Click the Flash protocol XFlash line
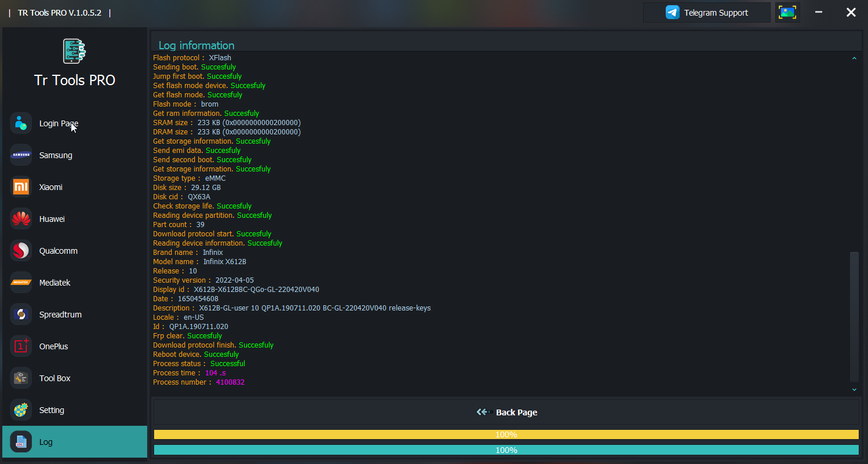The width and height of the screenshot is (868, 464). pyautogui.click(x=192, y=58)
